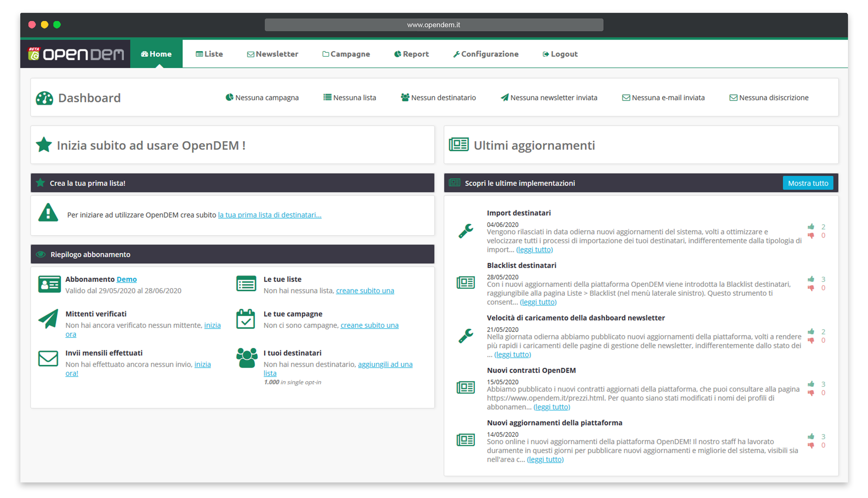Thumbs up the Velocità di caricamento update
The image size is (868, 498).
811,331
